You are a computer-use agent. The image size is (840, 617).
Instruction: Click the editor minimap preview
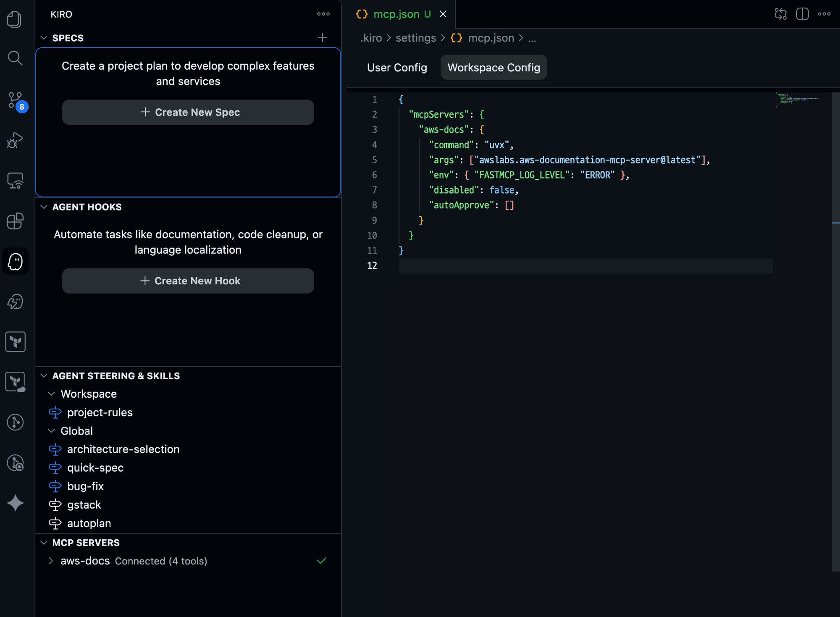(797, 100)
